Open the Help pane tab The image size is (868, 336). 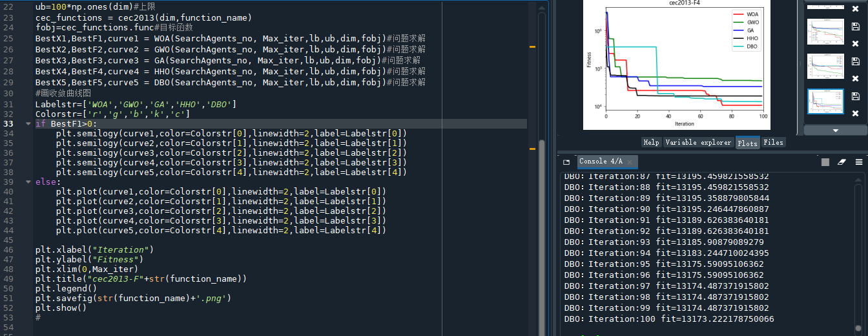(x=651, y=142)
